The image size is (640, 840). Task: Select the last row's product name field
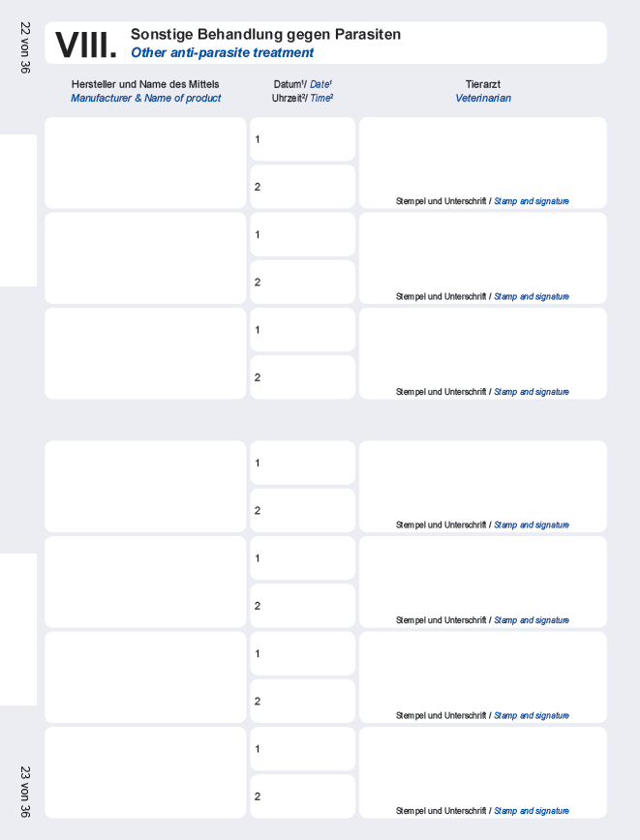click(x=145, y=772)
